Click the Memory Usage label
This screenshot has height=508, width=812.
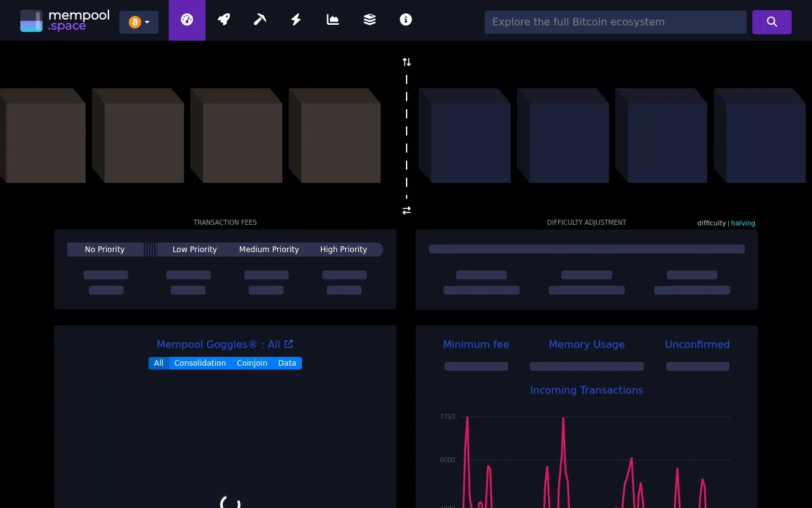coord(587,344)
